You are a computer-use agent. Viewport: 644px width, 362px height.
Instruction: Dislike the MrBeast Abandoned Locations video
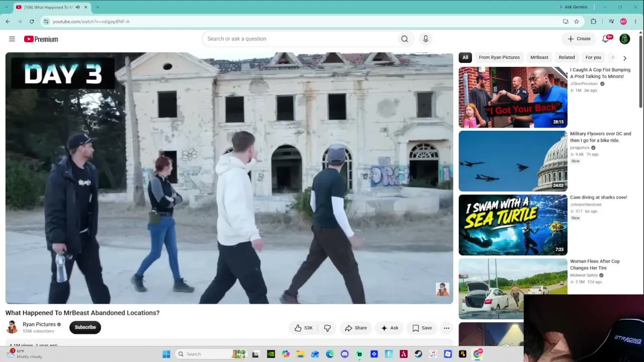(327, 328)
